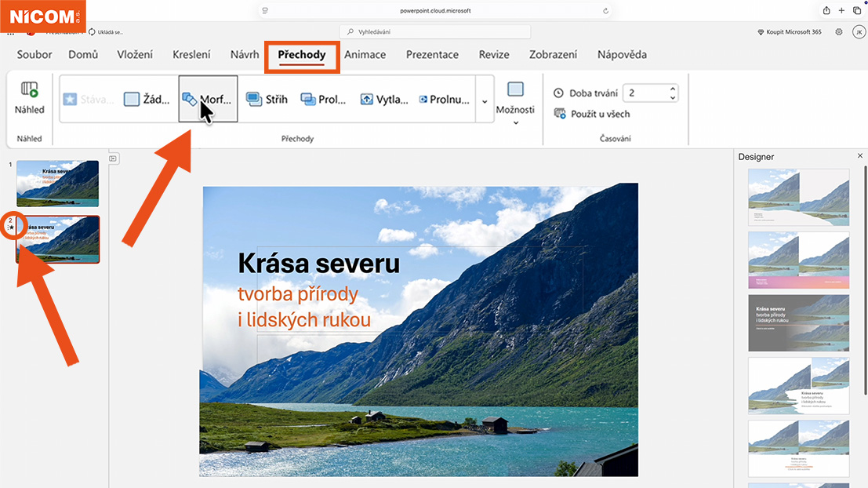Click the reader page icon in address bar
The height and width of the screenshot is (488, 868).
265,10
